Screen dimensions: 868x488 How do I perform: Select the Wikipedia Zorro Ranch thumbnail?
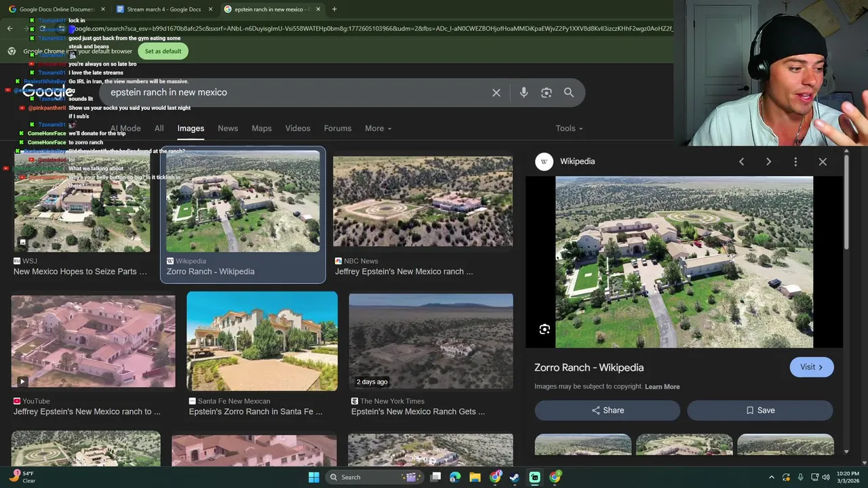point(243,201)
